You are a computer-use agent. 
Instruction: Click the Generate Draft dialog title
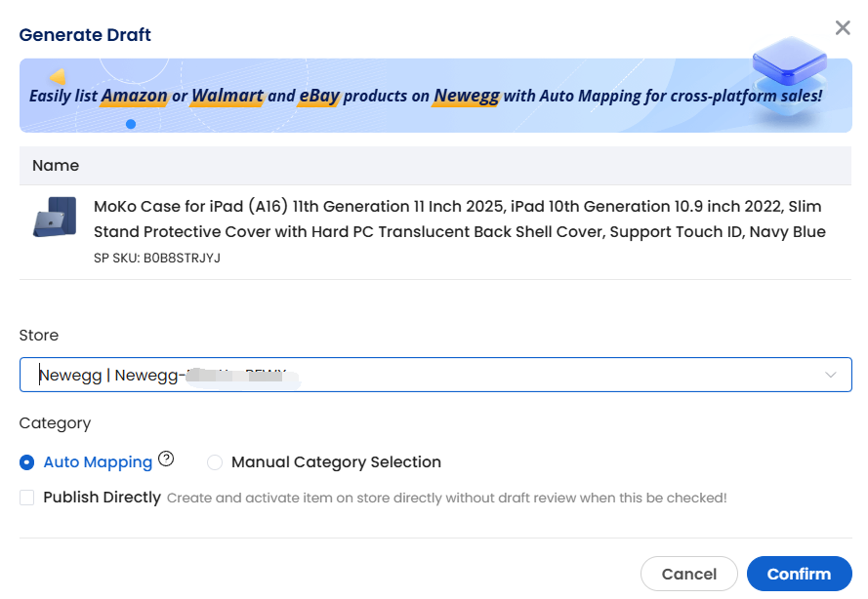85,35
